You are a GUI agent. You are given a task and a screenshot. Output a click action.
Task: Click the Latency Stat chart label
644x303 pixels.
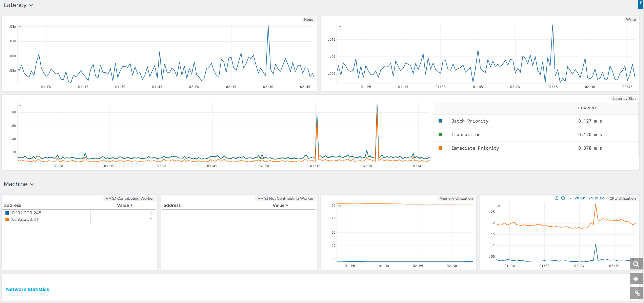click(624, 99)
